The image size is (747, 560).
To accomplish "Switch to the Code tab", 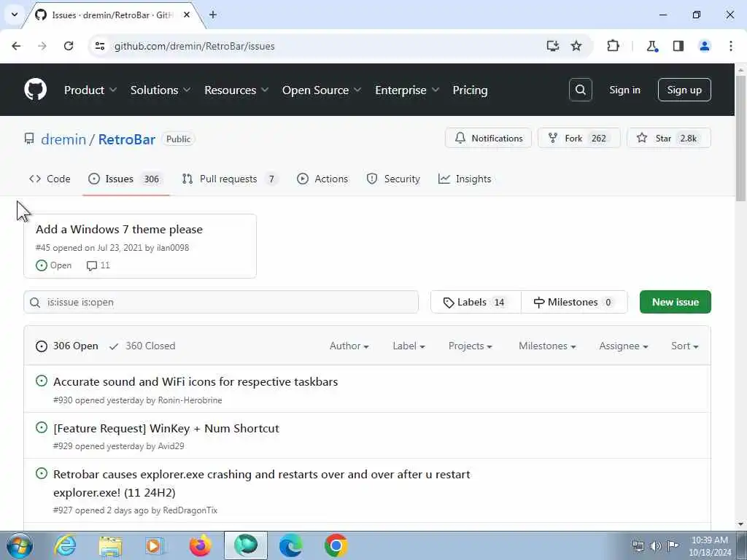I will (50, 179).
